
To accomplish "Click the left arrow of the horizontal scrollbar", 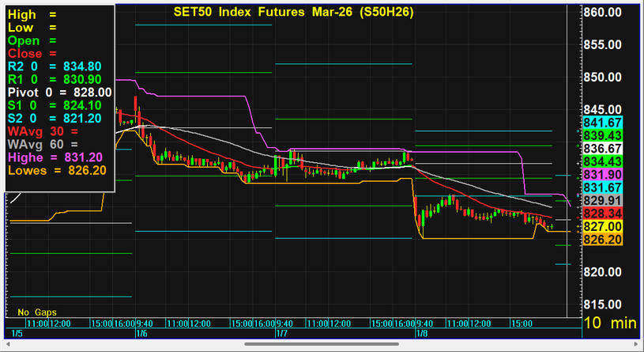I will tap(6, 345).
